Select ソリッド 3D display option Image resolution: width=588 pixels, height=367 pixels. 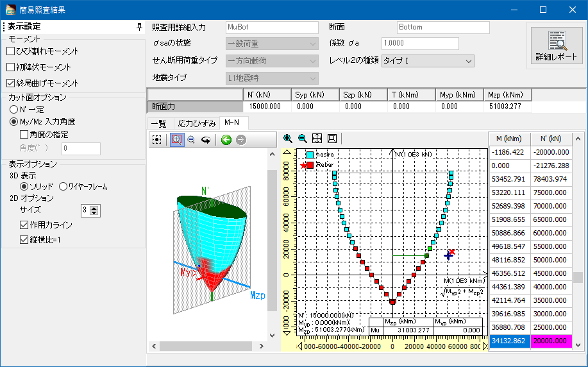24,187
